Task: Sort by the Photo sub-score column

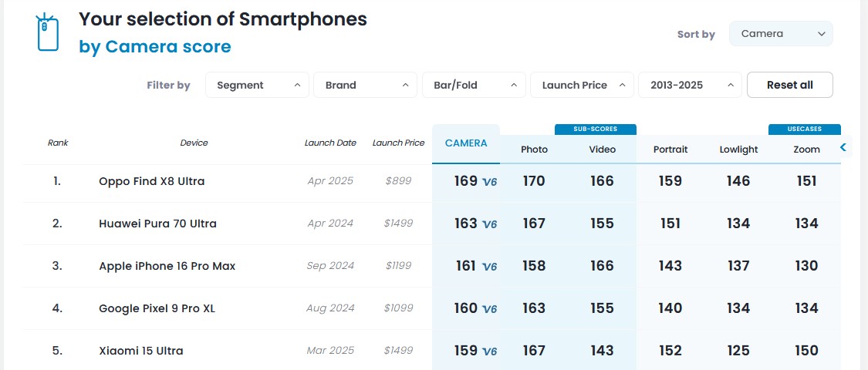Action: [x=534, y=150]
